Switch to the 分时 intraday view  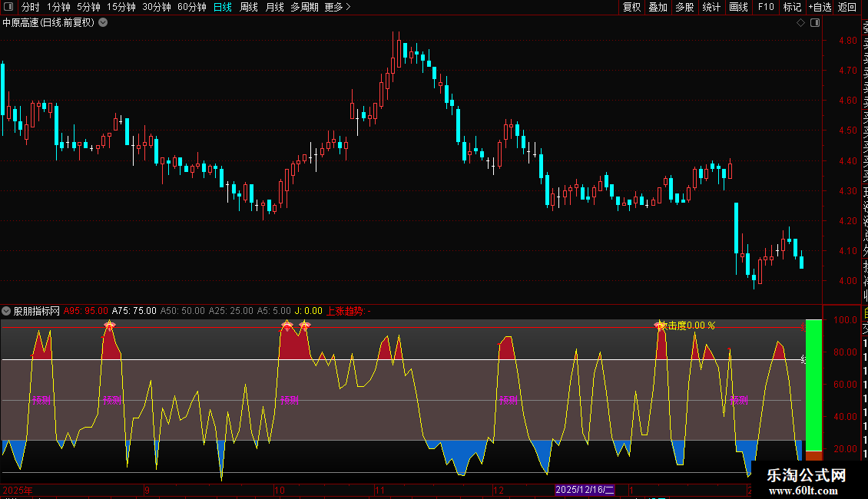(x=30, y=7)
